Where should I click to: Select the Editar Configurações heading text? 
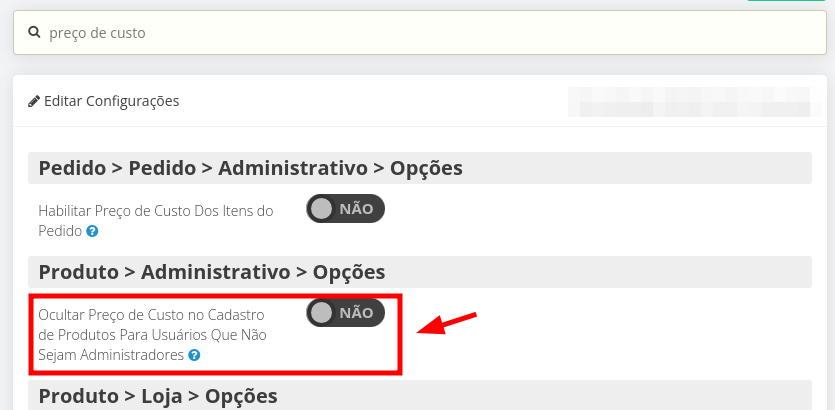coord(111,101)
